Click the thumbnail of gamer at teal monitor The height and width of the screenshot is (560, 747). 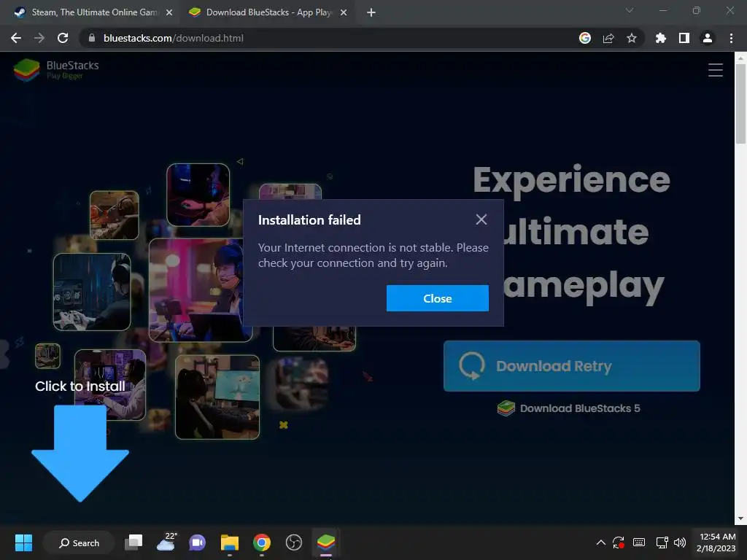[217, 397]
